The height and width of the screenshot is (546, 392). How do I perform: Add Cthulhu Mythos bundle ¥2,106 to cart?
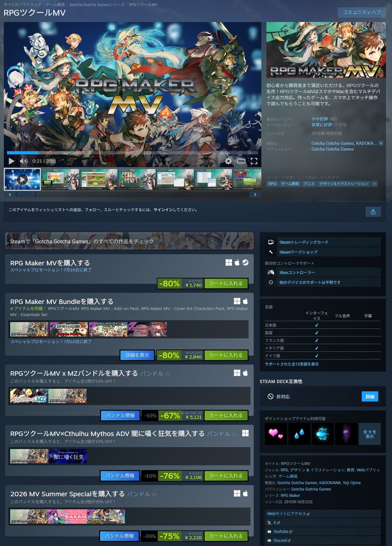click(x=226, y=475)
